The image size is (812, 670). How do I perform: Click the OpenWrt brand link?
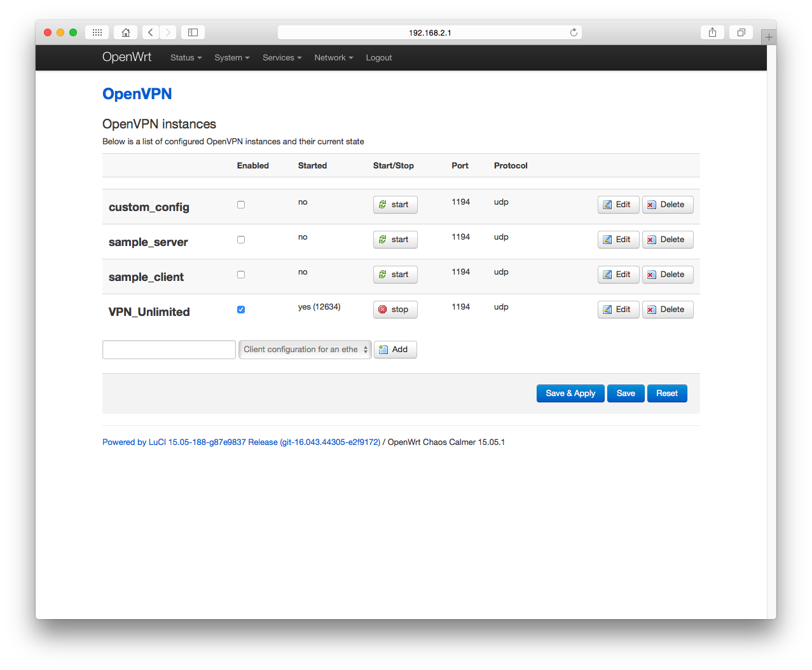[127, 57]
